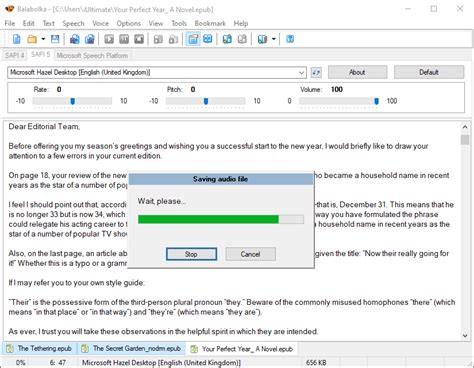474x368 pixels.
Task: Toggle the highlighted Watch Clipboard icon
Action: click(193, 39)
